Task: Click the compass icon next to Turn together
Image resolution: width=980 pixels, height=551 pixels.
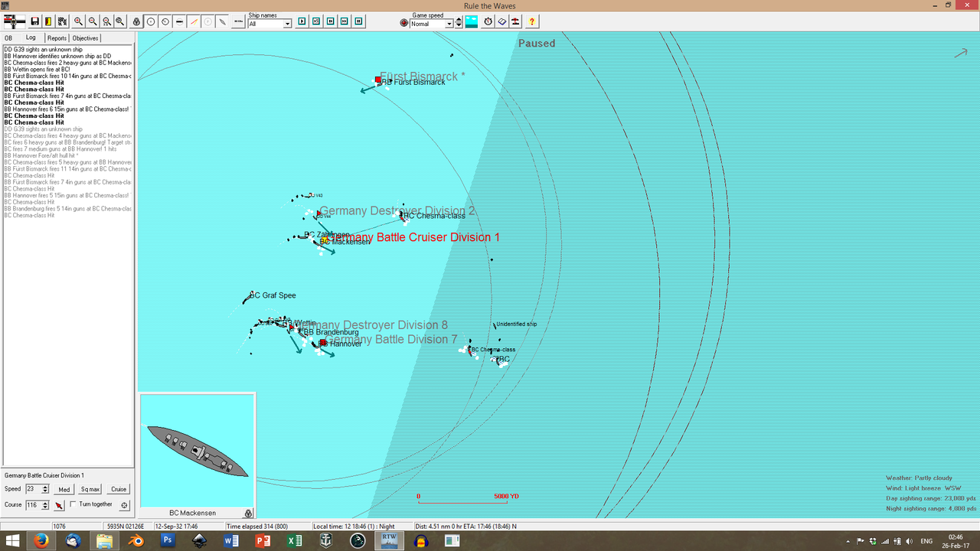Action: click(124, 504)
